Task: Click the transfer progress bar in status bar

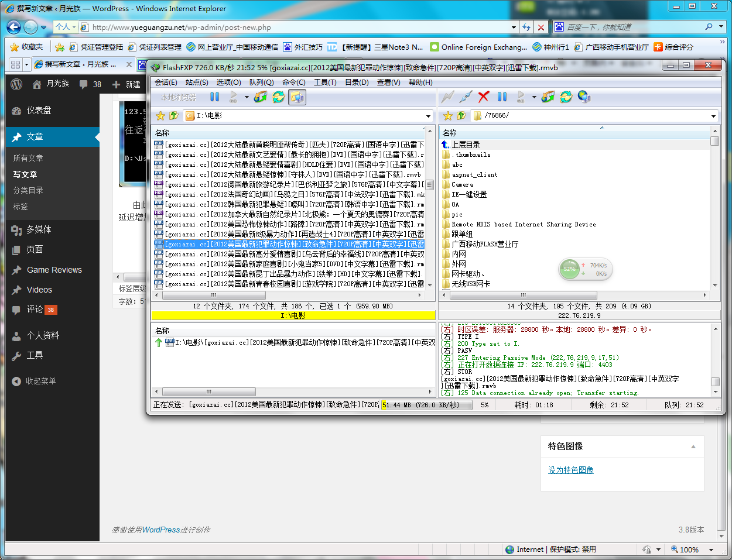Action: (x=427, y=404)
